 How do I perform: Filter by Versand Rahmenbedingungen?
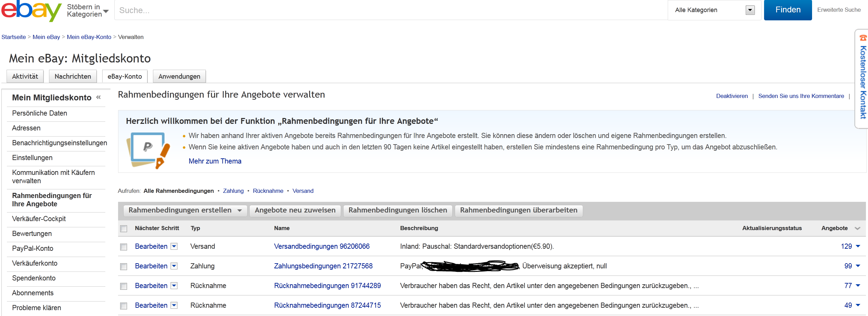(303, 191)
